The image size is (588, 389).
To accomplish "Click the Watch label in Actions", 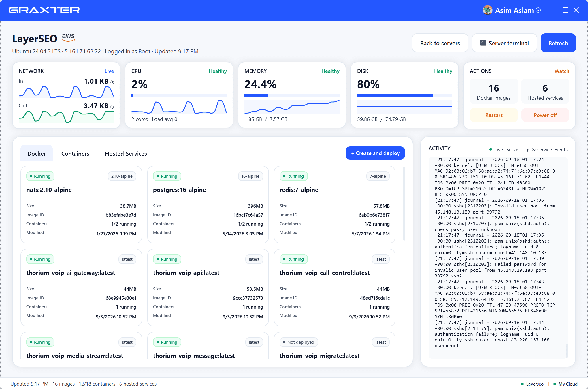I will tap(562, 71).
